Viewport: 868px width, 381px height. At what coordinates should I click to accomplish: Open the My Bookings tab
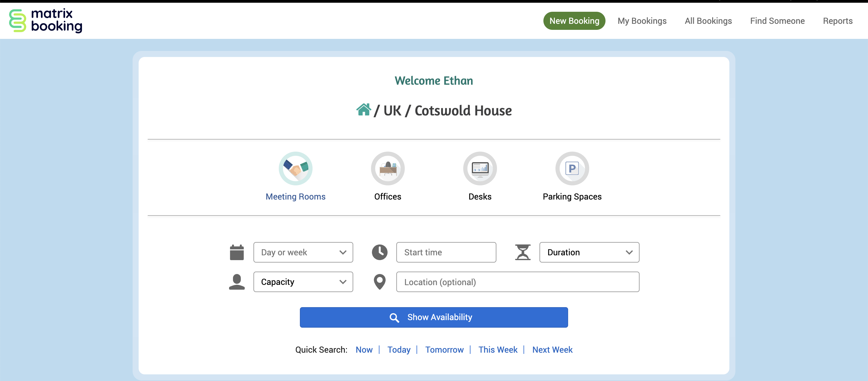pos(642,21)
